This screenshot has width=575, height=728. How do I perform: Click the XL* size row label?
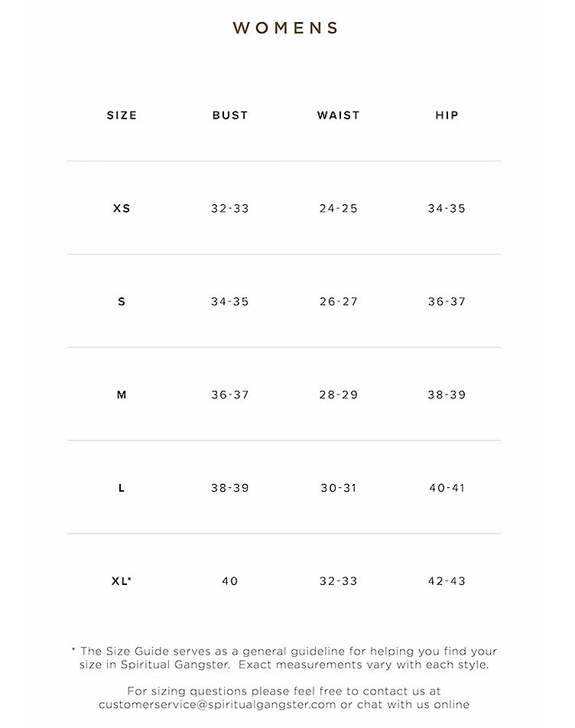122,581
